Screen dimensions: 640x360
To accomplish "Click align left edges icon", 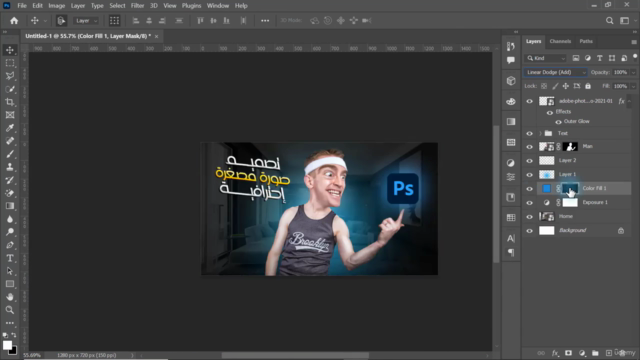I will point(136,20).
